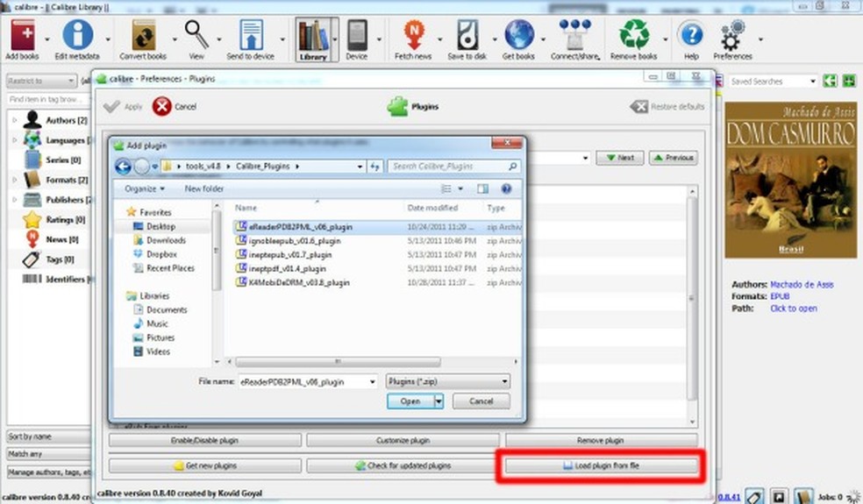The width and height of the screenshot is (863, 504).
Task: Select the Library bookshelf icon
Action: 313,36
